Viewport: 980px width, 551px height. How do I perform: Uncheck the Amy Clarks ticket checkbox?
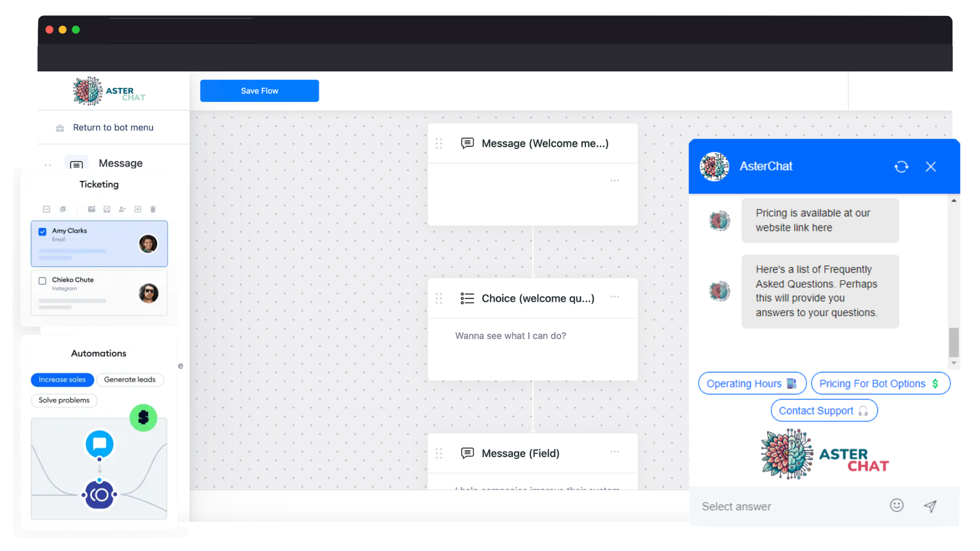click(42, 232)
